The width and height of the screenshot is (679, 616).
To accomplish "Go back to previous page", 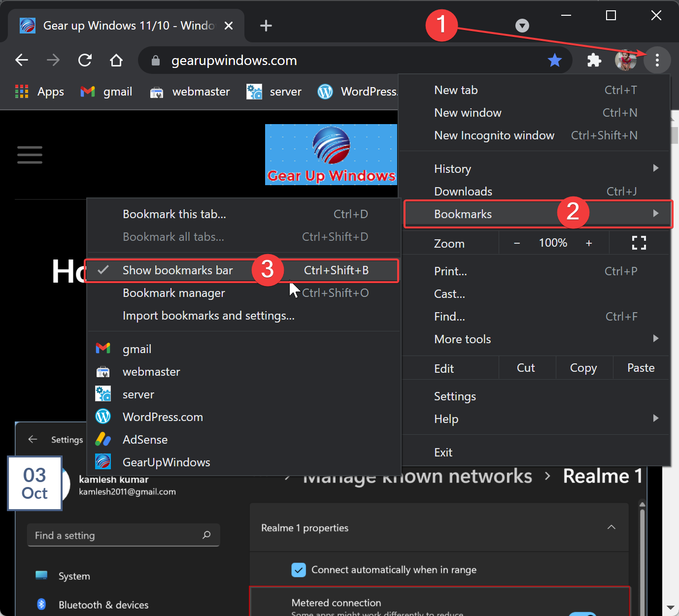I will (22, 60).
